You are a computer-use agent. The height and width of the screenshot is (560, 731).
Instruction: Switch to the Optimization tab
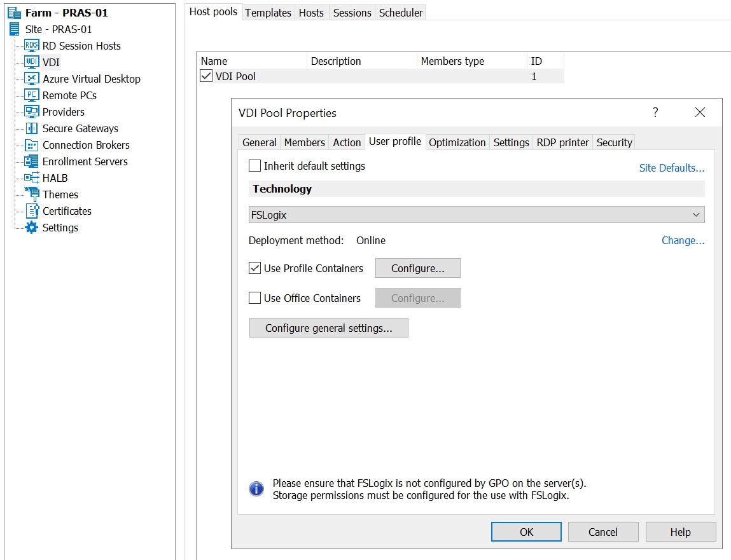[457, 142]
